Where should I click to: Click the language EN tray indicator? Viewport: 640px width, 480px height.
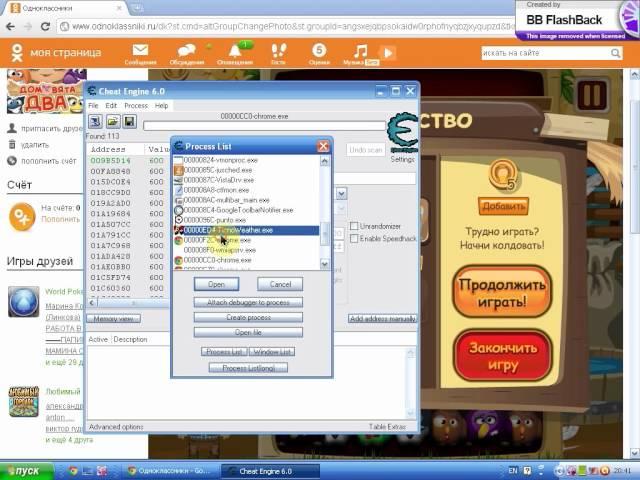click(513, 471)
